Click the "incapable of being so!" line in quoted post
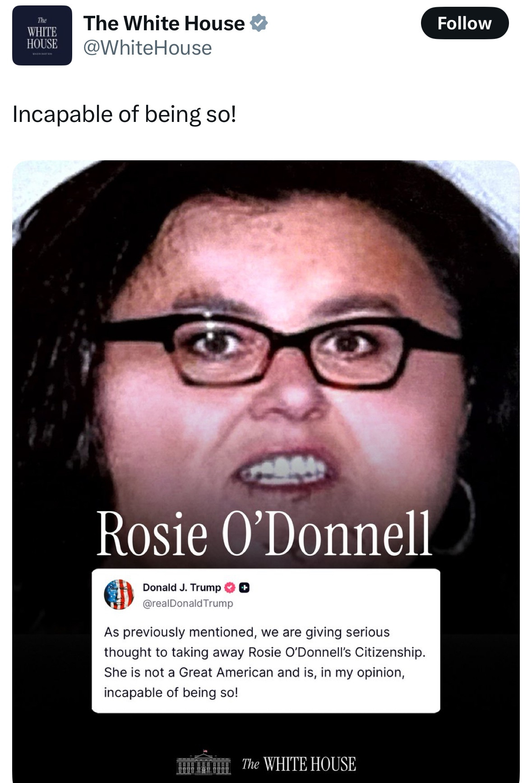The width and height of the screenshot is (532, 783). pos(171,693)
